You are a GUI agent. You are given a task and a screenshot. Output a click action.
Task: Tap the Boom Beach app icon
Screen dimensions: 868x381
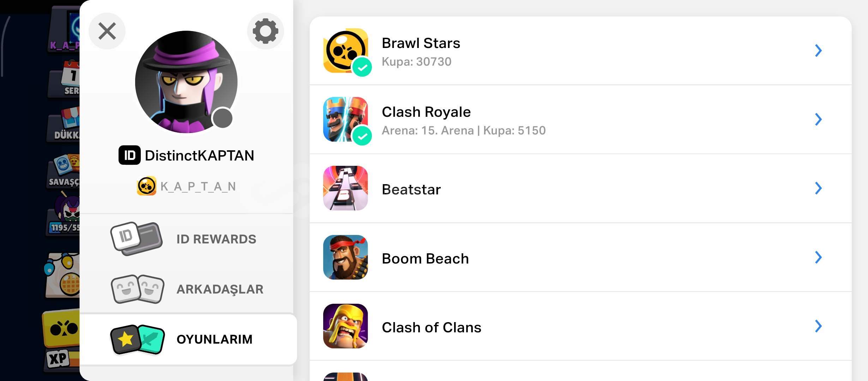(x=345, y=257)
